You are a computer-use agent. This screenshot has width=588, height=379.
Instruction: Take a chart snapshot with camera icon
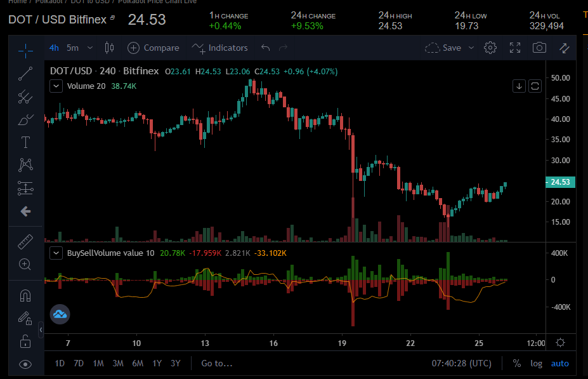coord(539,48)
